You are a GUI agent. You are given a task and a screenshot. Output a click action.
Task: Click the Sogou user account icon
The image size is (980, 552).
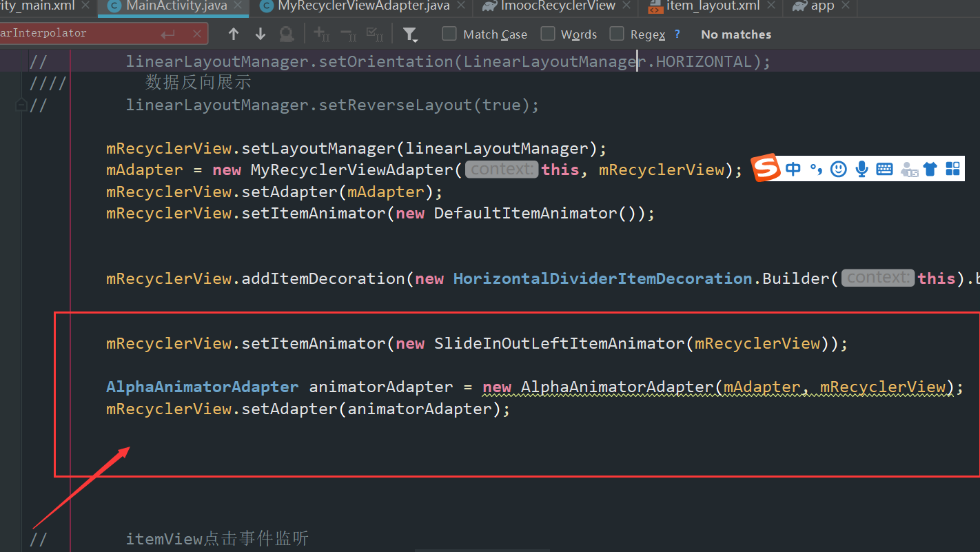point(909,169)
